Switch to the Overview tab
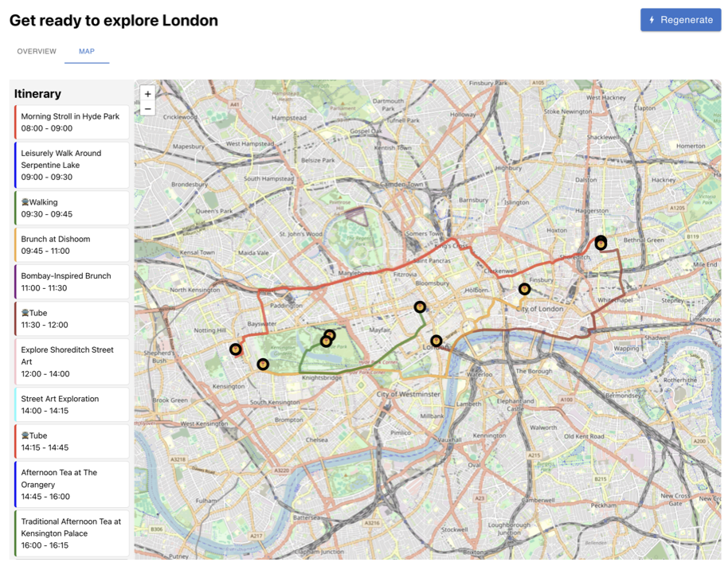Viewport: 728px width, 570px height. pyautogui.click(x=37, y=51)
